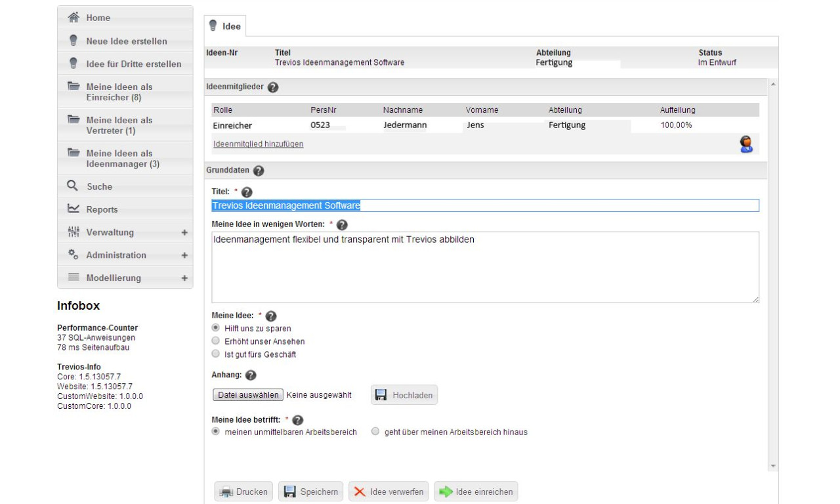Click the text Keine ausgewählt
840x504 pixels.
(319, 395)
